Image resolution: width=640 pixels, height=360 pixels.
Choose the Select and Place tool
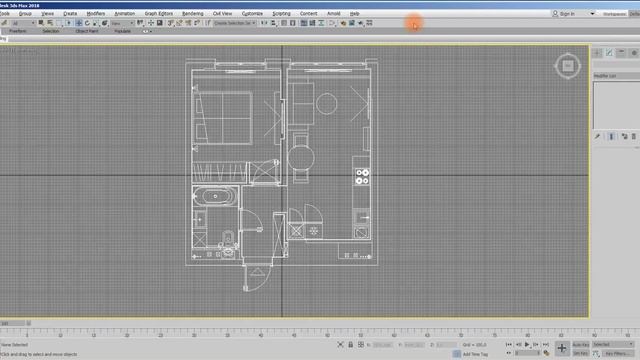coord(104,23)
